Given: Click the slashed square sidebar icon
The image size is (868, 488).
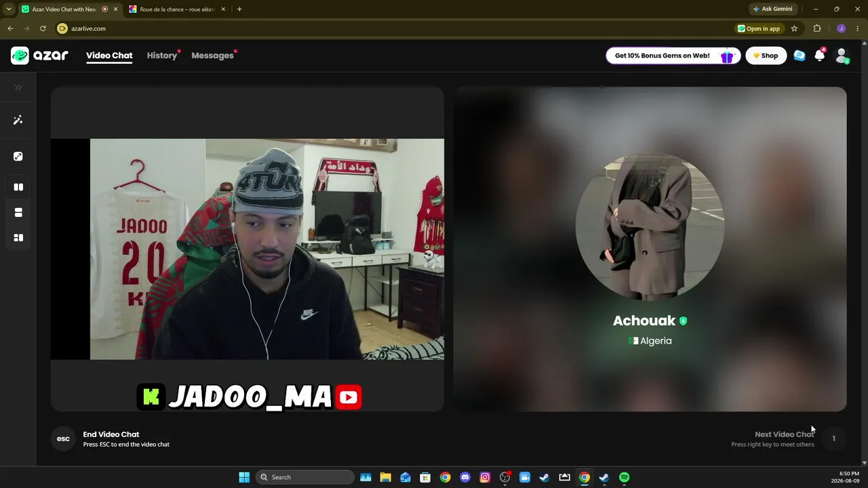Looking at the screenshot, I should pos(18,157).
